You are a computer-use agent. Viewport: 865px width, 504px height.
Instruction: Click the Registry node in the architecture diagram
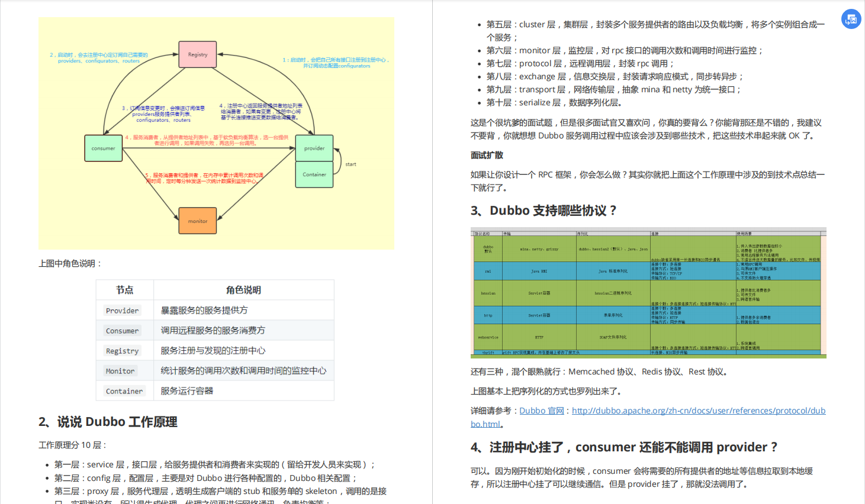197,54
